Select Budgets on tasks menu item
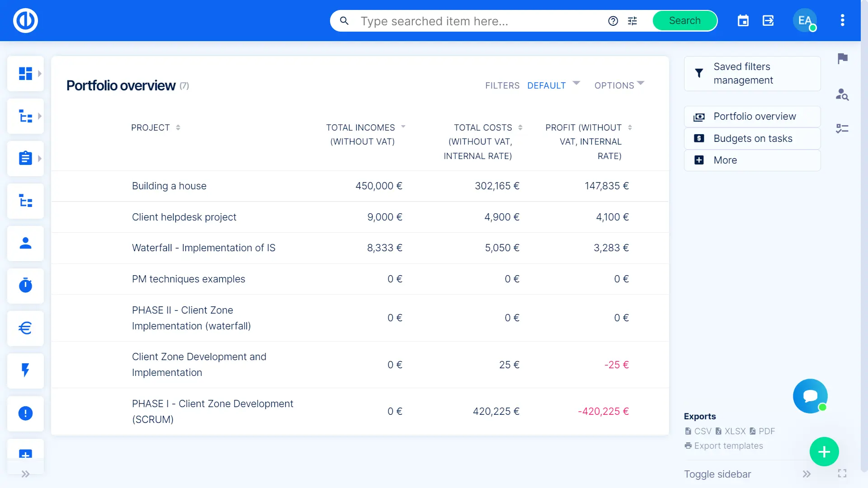 click(752, 139)
